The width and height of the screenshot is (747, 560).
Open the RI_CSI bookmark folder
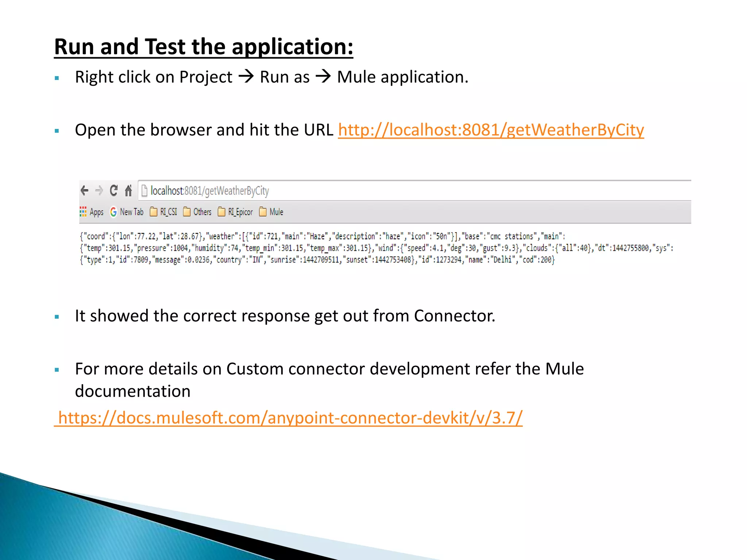pos(163,212)
